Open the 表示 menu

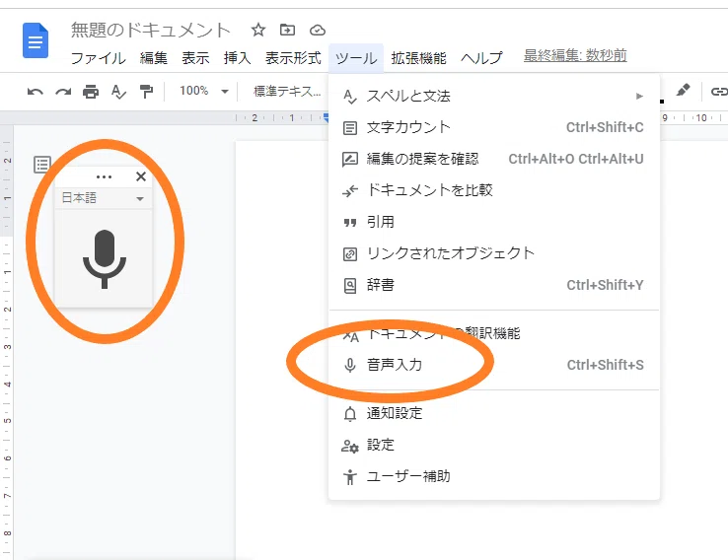click(195, 58)
